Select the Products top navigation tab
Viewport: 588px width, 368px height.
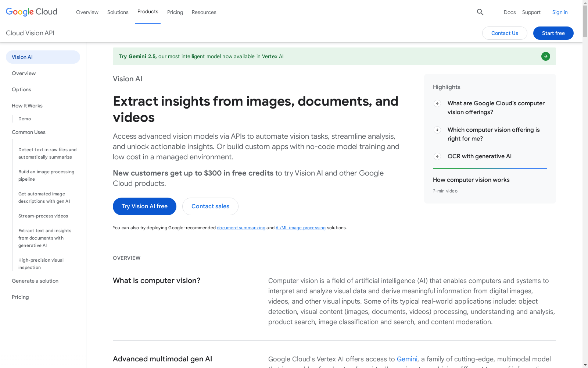point(148,12)
